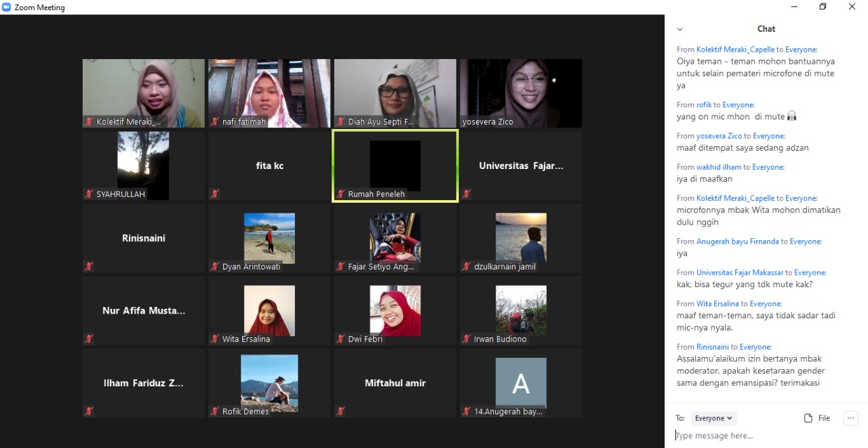
Task: Click the muted mic icon next to Dwi Febri
Action: 340,339
